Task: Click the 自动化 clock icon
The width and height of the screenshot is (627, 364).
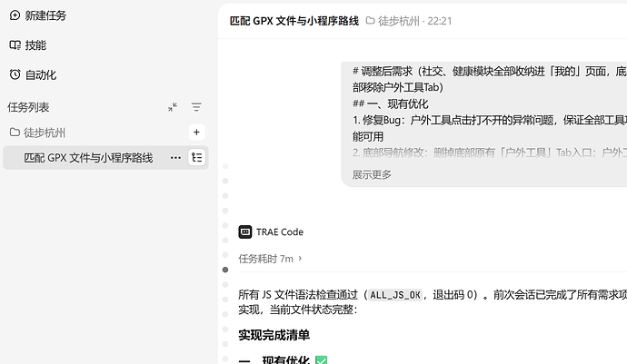Action: click(15, 74)
